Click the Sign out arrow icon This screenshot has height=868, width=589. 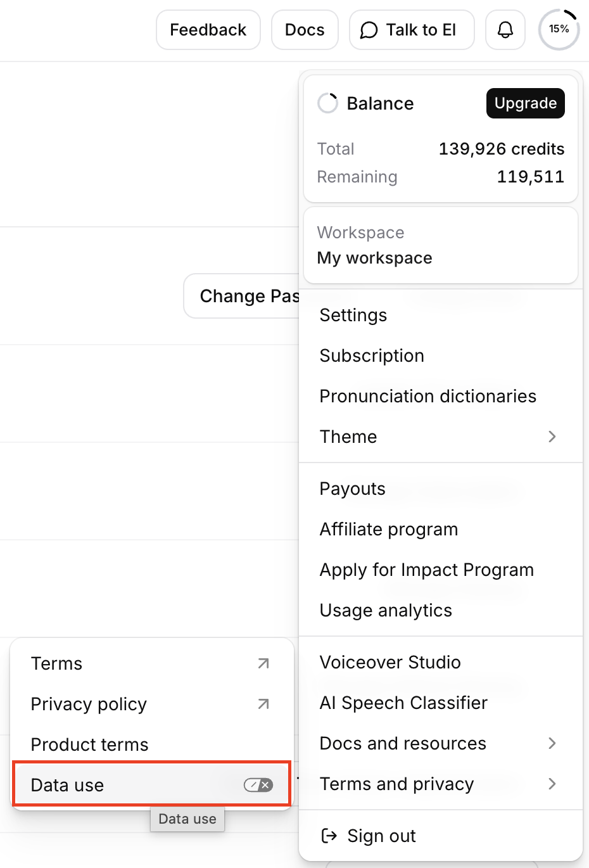[x=329, y=836]
